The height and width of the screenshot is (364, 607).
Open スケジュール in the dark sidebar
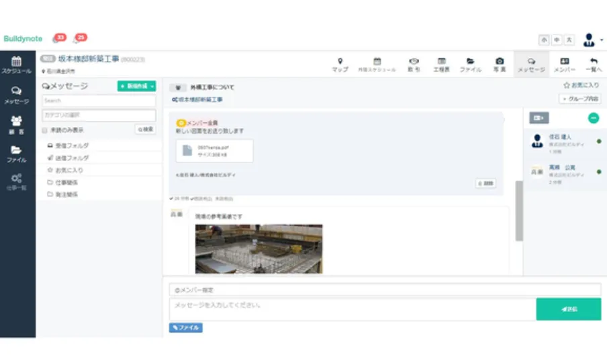pos(16,65)
